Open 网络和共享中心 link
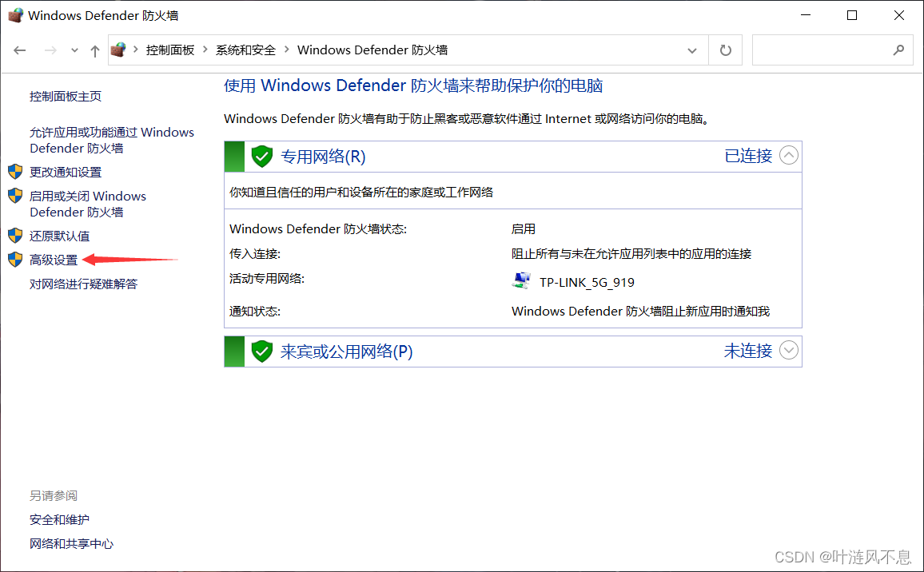This screenshot has height=572, width=924. point(71,544)
